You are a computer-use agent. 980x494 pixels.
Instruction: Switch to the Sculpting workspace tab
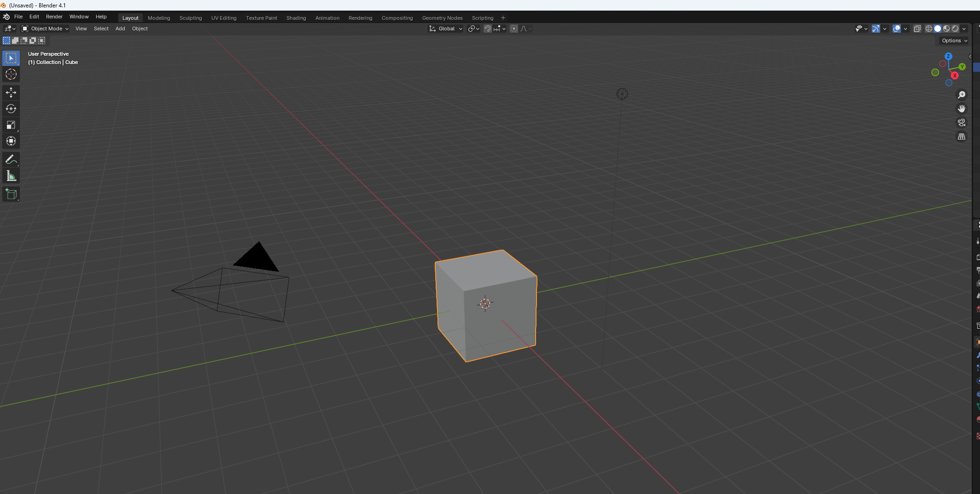point(191,18)
